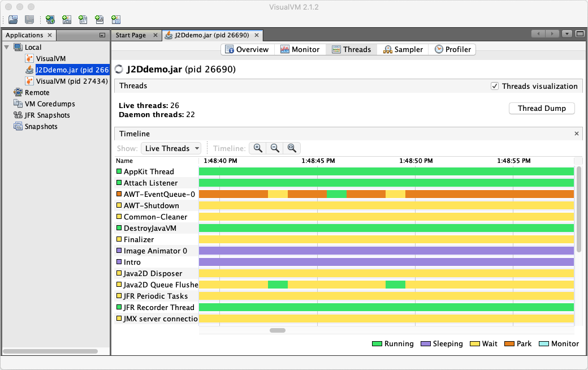Select the Remote tree item
Image resolution: width=588 pixels, height=370 pixels.
tap(37, 92)
